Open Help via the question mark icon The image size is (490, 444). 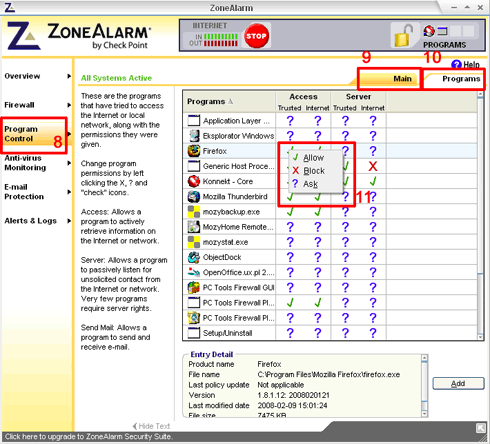click(x=456, y=64)
